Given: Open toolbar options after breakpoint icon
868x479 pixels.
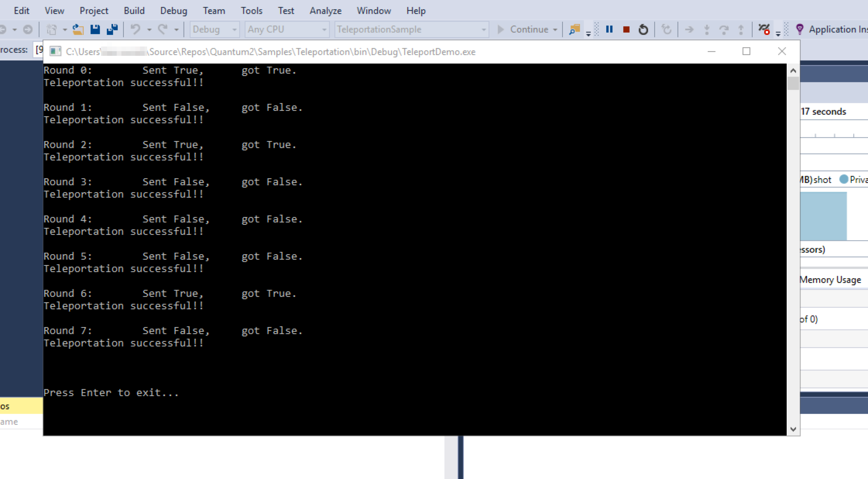Looking at the screenshot, I should pos(778,33).
